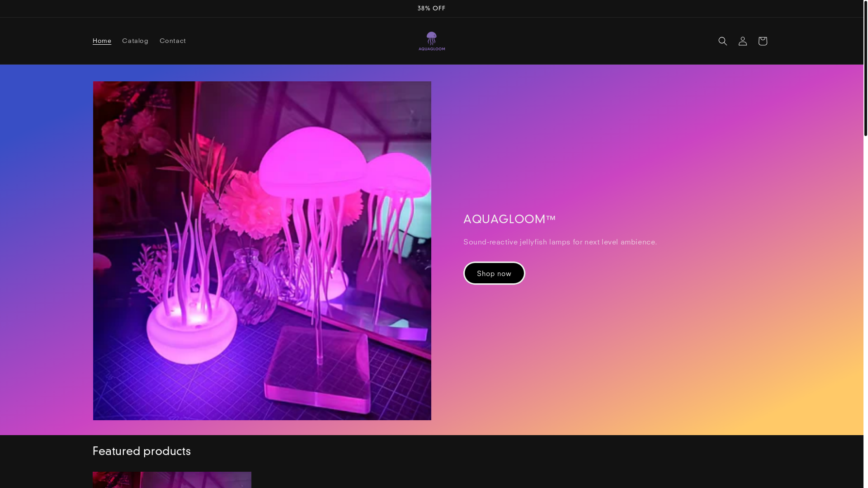The height and width of the screenshot is (488, 868).
Task: Open the first featured product thumbnail
Action: (172, 480)
